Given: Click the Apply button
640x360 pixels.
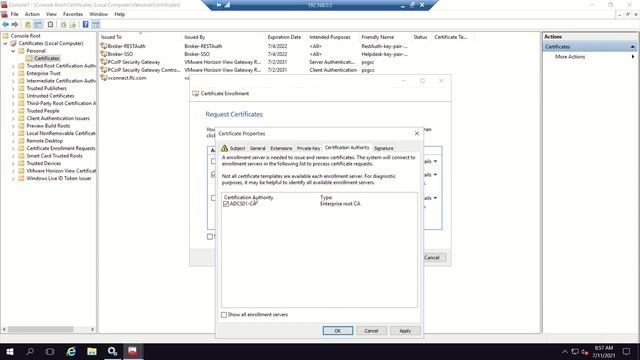Looking at the screenshot, I should pos(405,331).
